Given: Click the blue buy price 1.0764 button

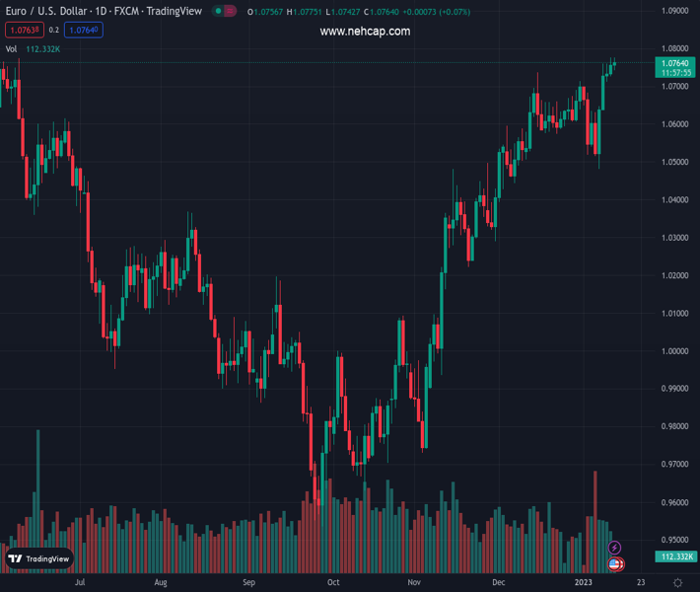Looking at the screenshot, I should coord(84,31).
